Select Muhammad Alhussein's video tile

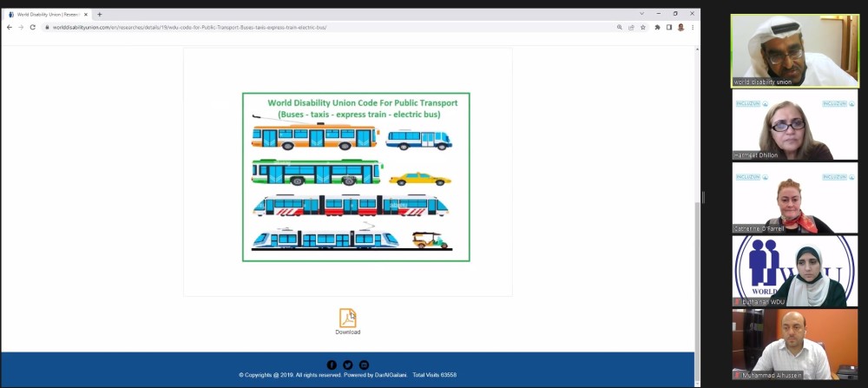[x=795, y=345]
